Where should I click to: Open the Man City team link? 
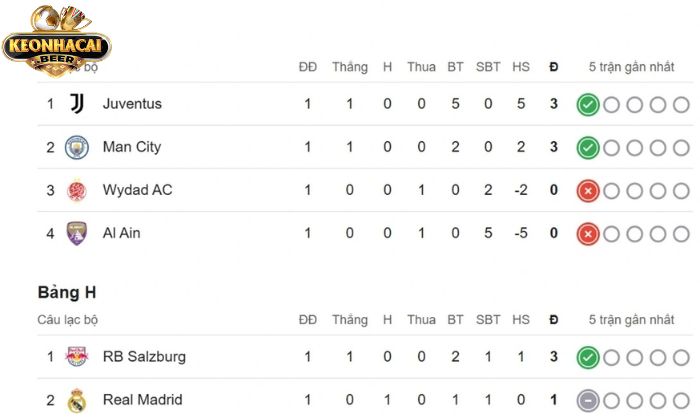[x=132, y=148]
